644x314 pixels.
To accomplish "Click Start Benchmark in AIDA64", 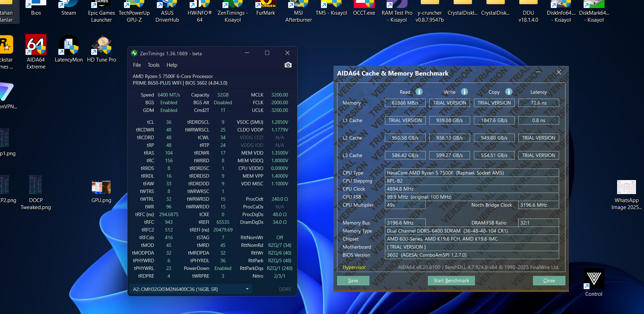I will point(451,280).
